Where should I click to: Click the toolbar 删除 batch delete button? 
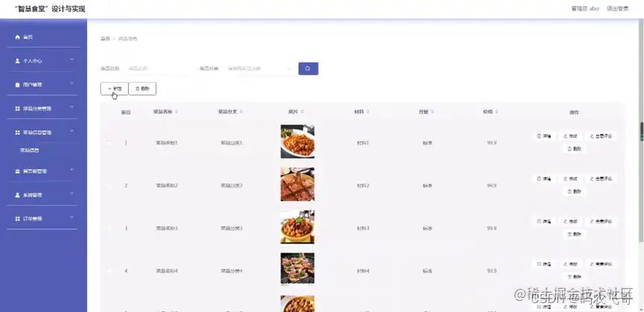coord(142,89)
